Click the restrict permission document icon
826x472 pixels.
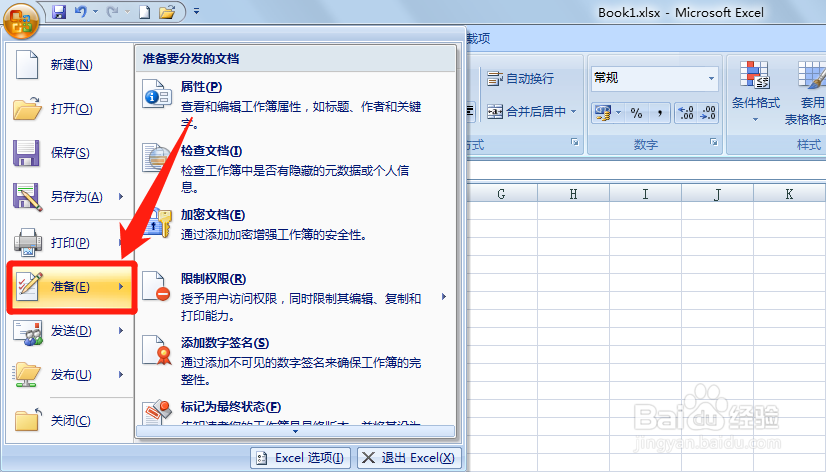pyautogui.click(x=156, y=286)
